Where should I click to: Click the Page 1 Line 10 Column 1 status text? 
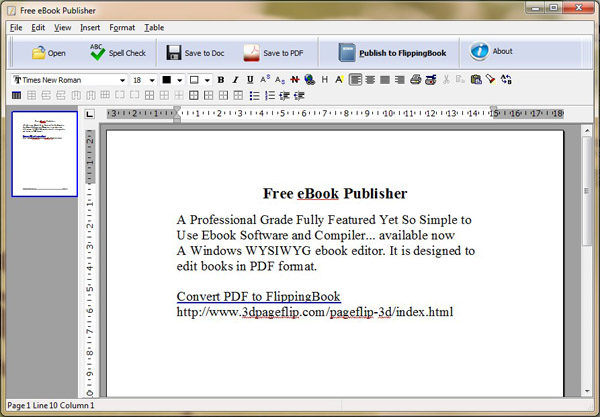(51, 406)
